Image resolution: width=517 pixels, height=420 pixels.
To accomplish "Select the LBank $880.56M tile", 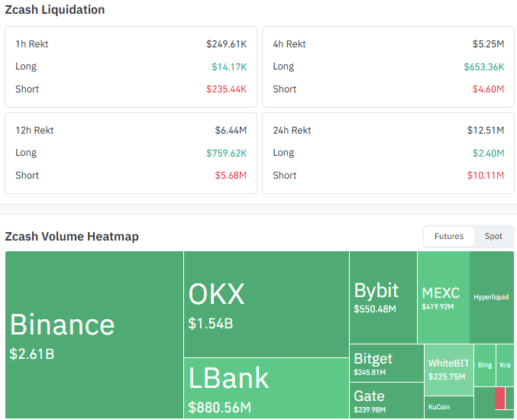I will click(x=267, y=389).
